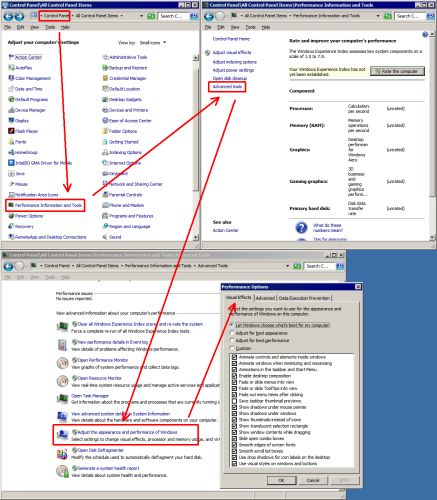The height and width of the screenshot is (500, 437).
Task: Toggle Smooth edges of screen fonts checkbox
Action: [x=234, y=445]
